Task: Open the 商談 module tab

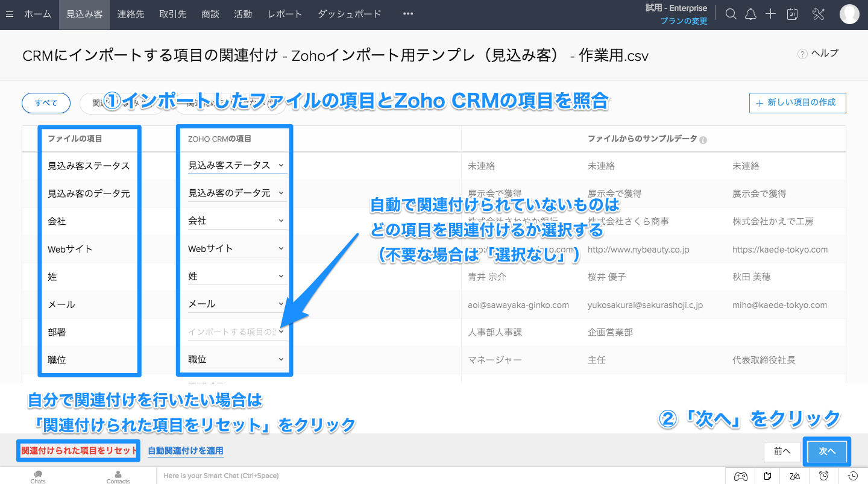Action: click(x=210, y=14)
